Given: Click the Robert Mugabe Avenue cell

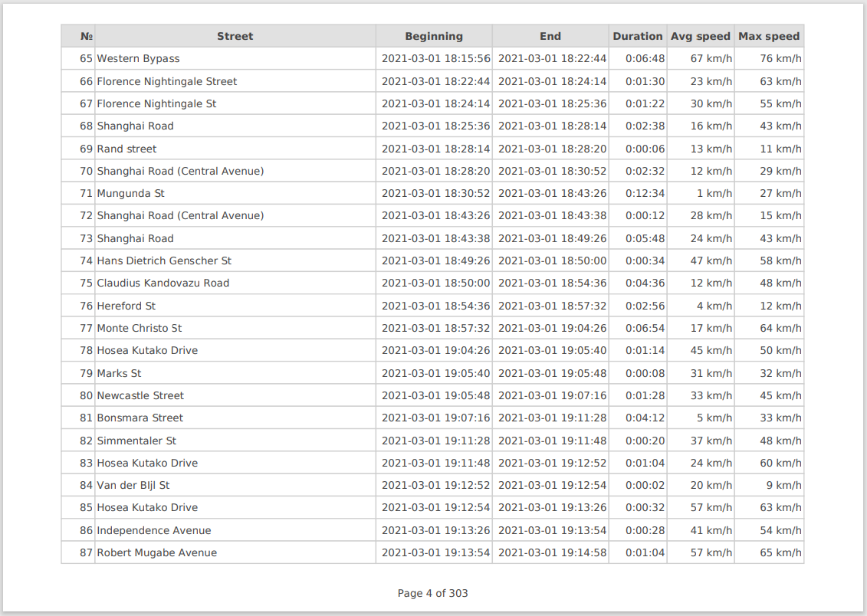Looking at the screenshot, I should [x=157, y=553].
